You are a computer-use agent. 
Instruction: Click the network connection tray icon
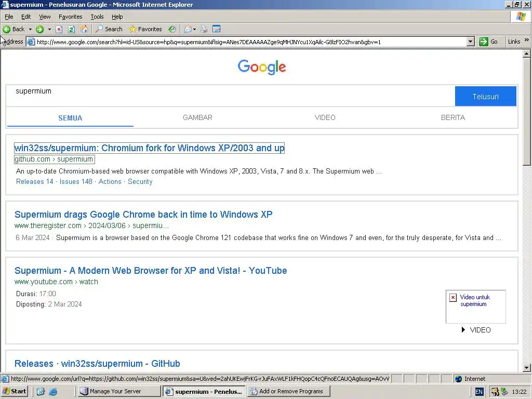pos(504,392)
